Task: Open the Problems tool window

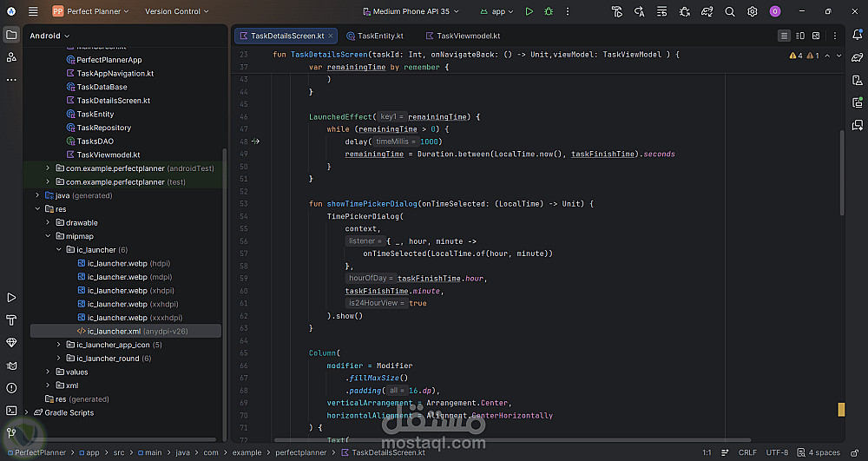Action: (x=11, y=388)
